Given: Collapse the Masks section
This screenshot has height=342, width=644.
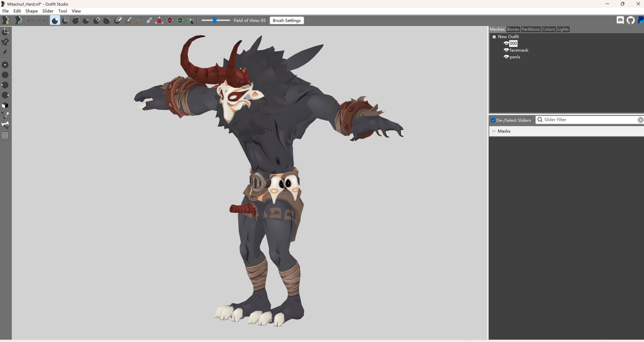Looking at the screenshot, I should point(494,131).
